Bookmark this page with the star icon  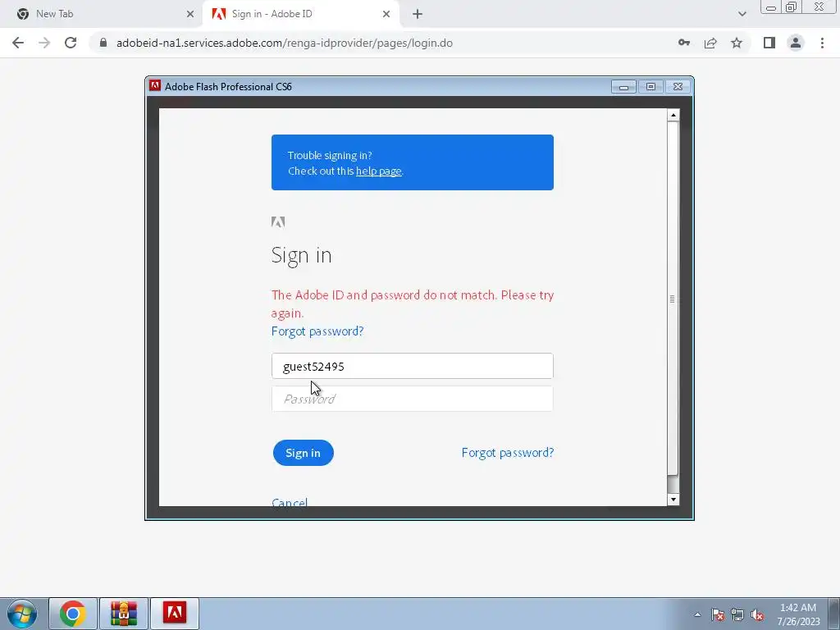tap(737, 43)
